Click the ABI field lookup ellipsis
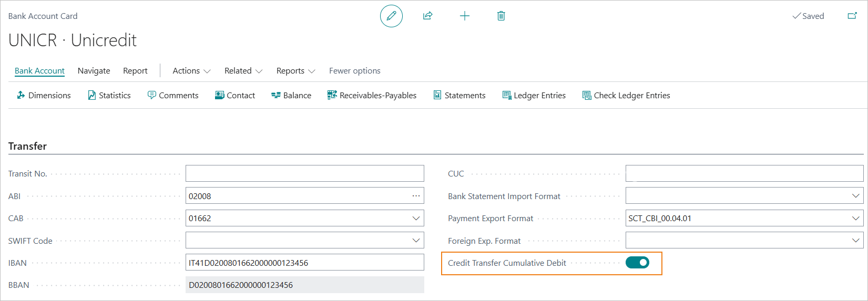 [x=416, y=196]
